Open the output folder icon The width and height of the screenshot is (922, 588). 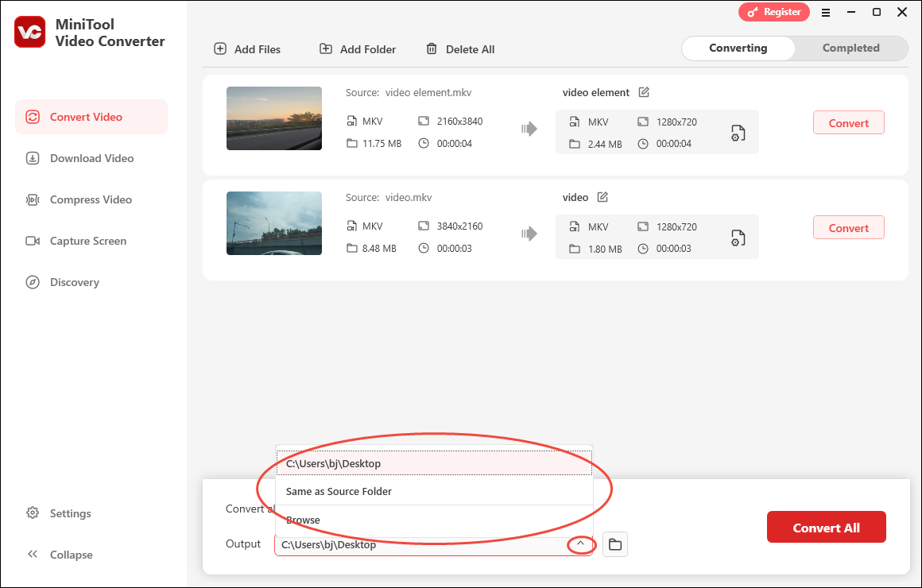coord(615,544)
